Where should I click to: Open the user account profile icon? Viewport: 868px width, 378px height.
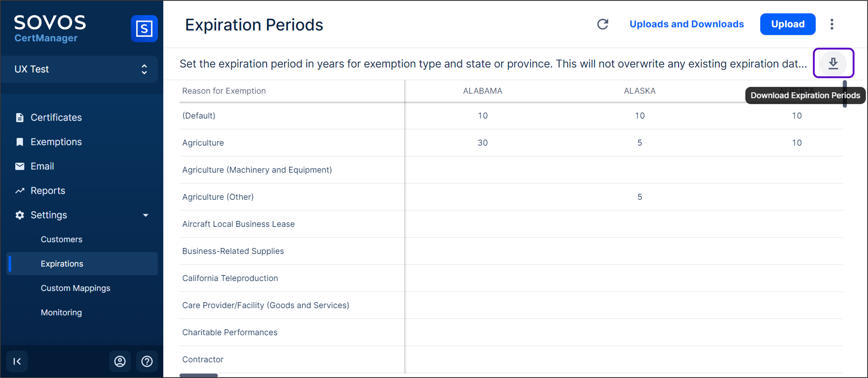tap(120, 361)
